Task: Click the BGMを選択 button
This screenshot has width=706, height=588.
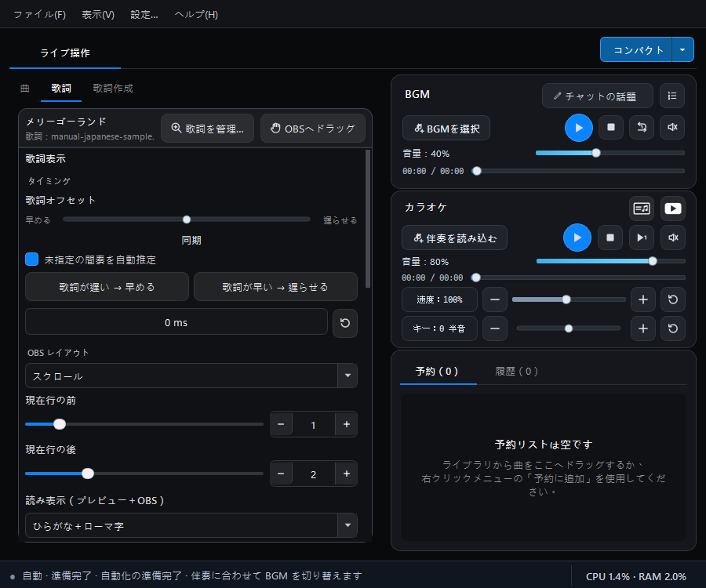Action: click(446, 129)
